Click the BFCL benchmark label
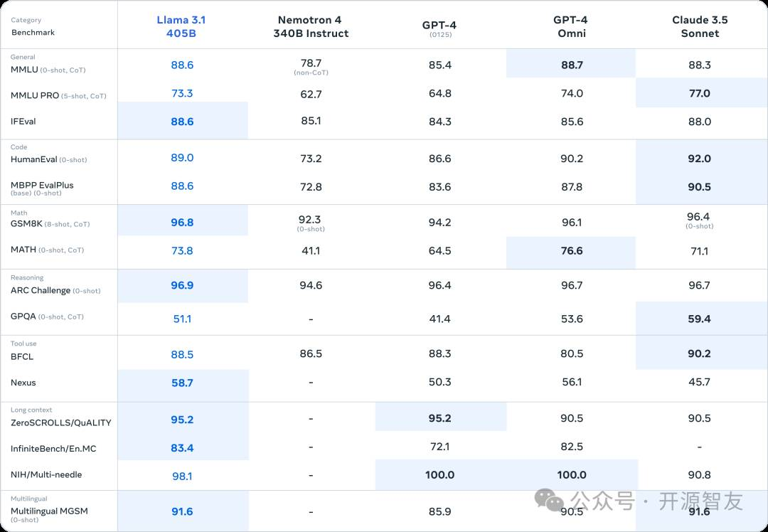768x532 pixels. [x=22, y=356]
